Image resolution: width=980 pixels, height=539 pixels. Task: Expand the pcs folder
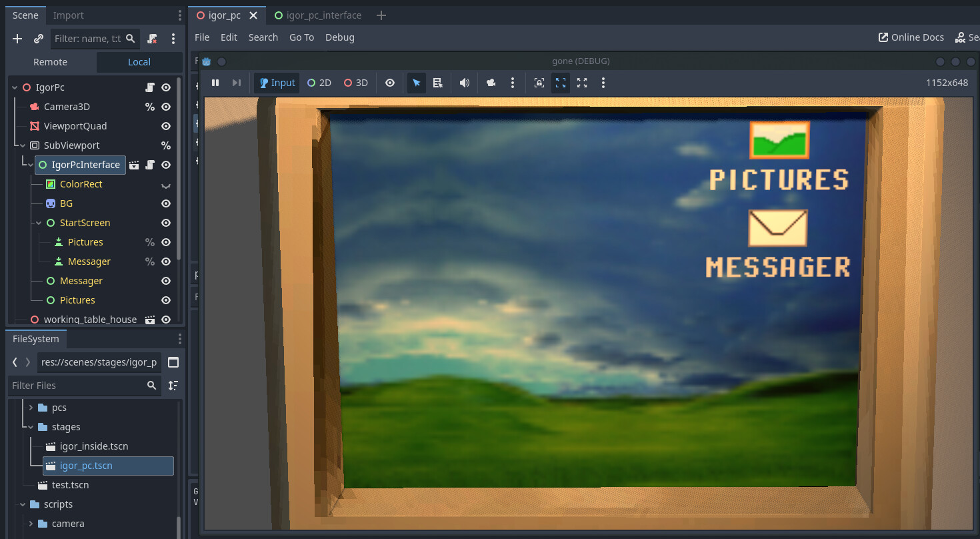tap(30, 407)
